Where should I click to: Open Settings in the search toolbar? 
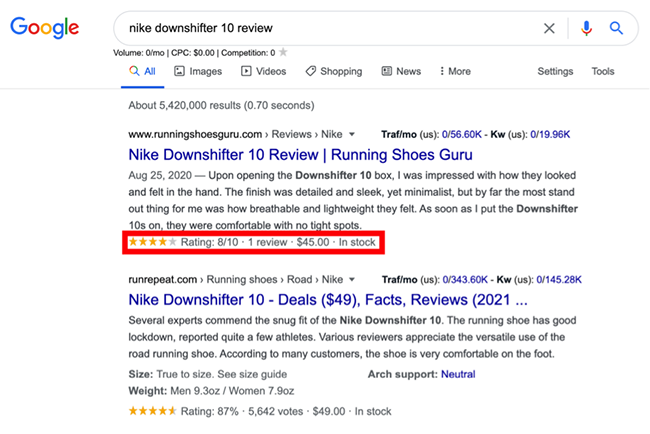tap(555, 71)
